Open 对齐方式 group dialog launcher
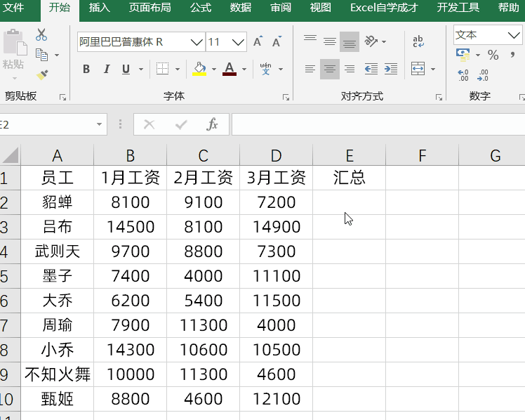This screenshot has width=525, height=420. (x=439, y=98)
